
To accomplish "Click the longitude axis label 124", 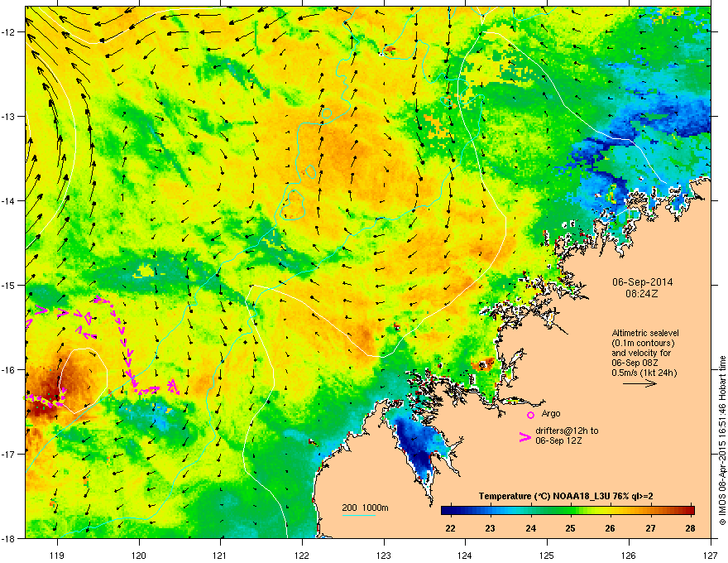I will click(465, 555).
